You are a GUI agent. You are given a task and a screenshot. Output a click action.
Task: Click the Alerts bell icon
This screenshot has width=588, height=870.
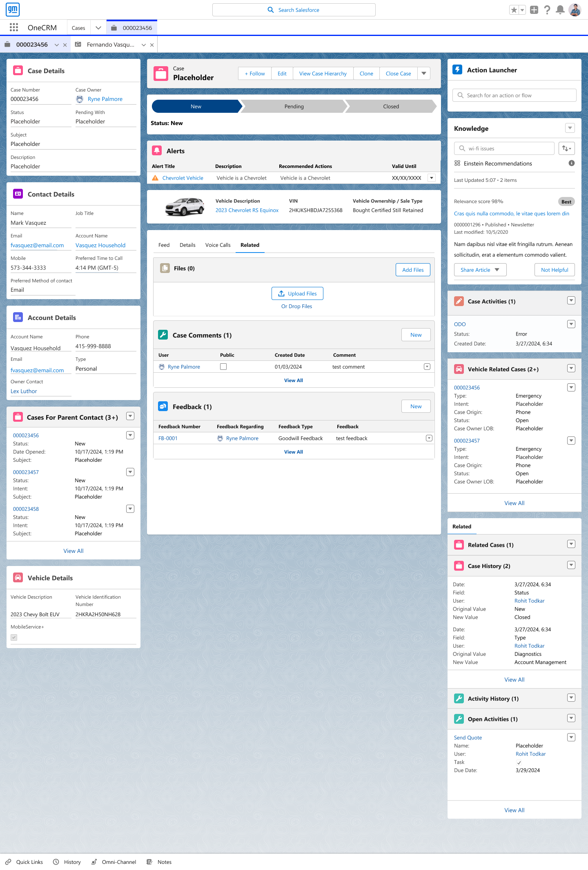tap(157, 150)
